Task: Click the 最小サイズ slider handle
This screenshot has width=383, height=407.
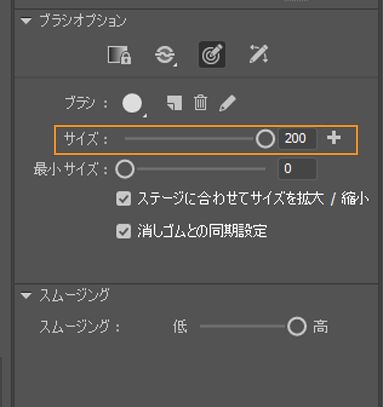Action: tap(125, 169)
